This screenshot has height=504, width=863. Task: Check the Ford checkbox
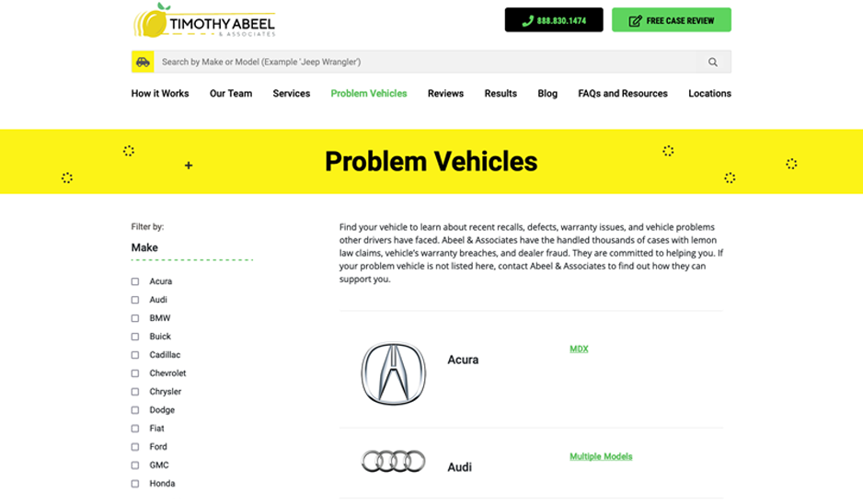point(135,447)
